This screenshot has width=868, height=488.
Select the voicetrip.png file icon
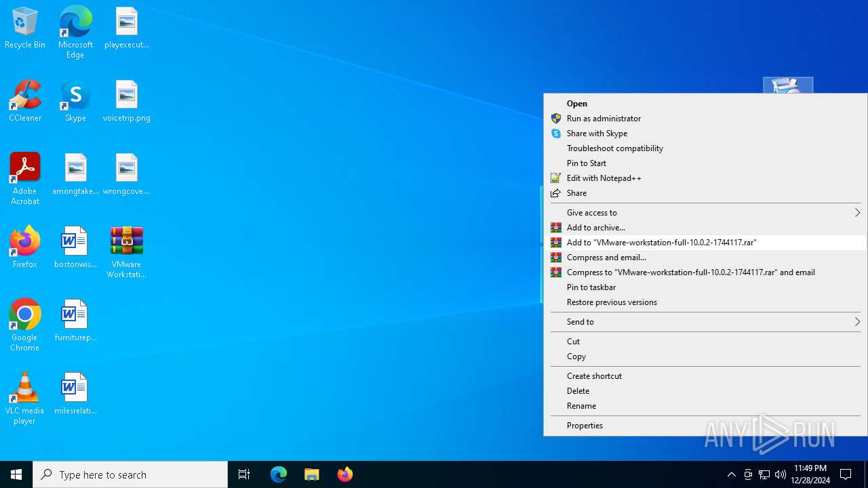pyautogui.click(x=127, y=101)
